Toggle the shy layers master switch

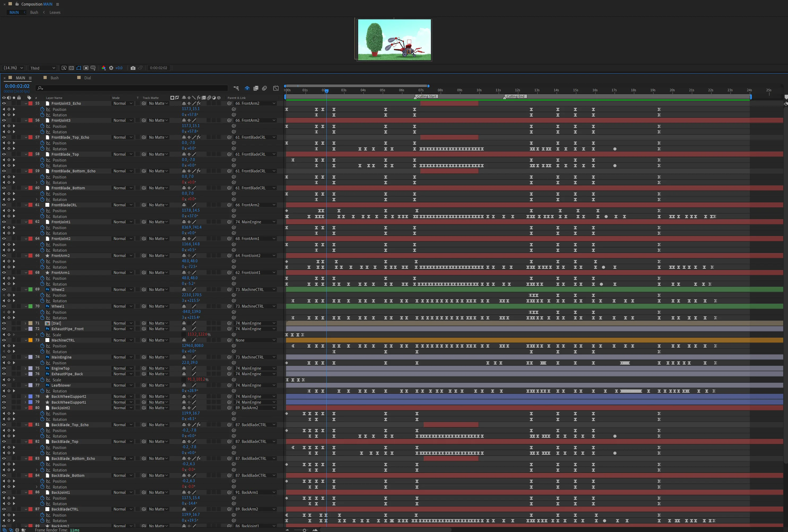(247, 88)
